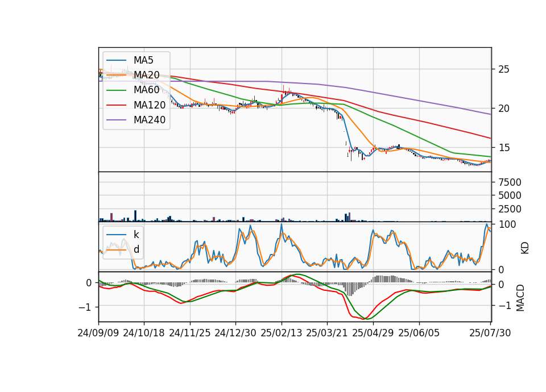
Task: Click the green MA60 legend line sample
Action: pyautogui.click(x=116, y=90)
